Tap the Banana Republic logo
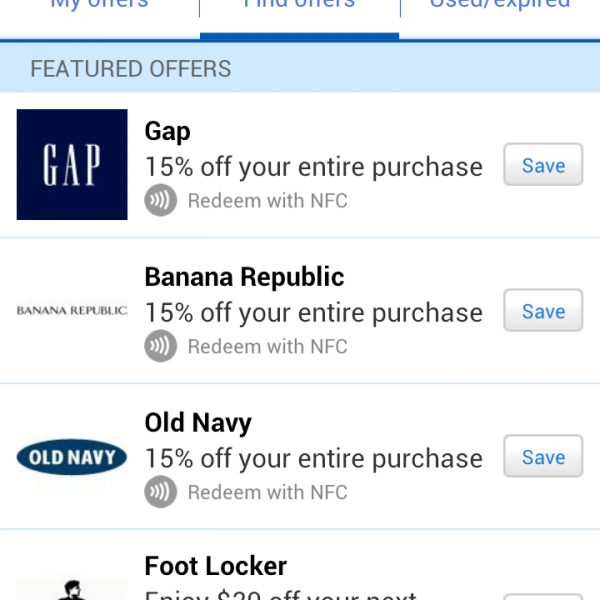The width and height of the screenshot is (600, 600). coord(72,311)
